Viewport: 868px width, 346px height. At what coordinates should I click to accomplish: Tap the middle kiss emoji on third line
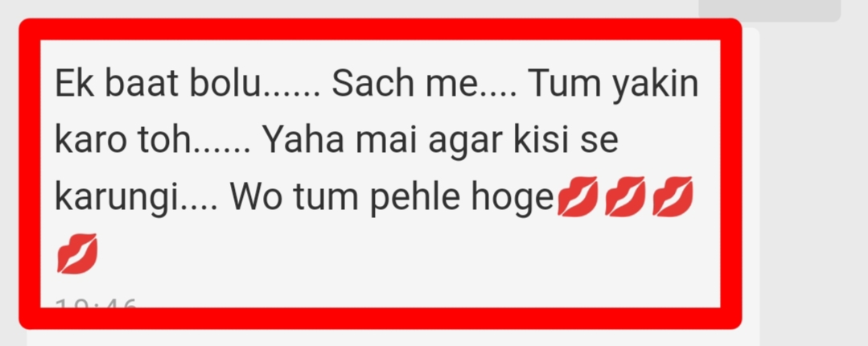click(626, 196)
